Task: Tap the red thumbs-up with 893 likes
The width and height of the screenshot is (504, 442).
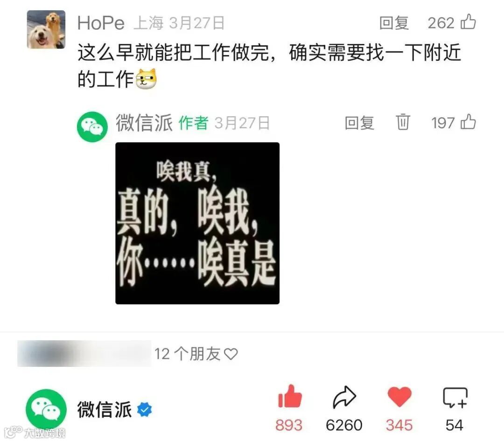Action: [290, 396]
